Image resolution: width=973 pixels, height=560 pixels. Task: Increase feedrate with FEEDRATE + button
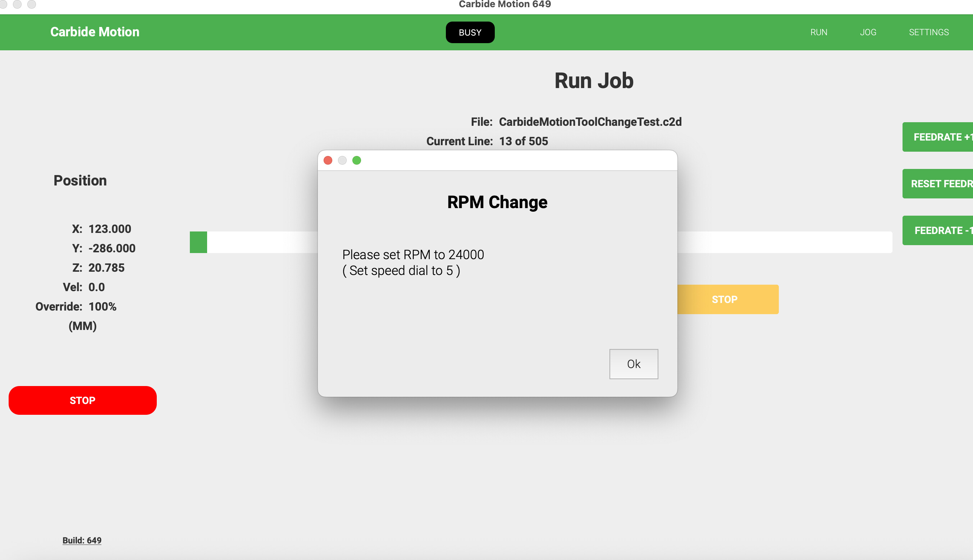coord(938,137)
